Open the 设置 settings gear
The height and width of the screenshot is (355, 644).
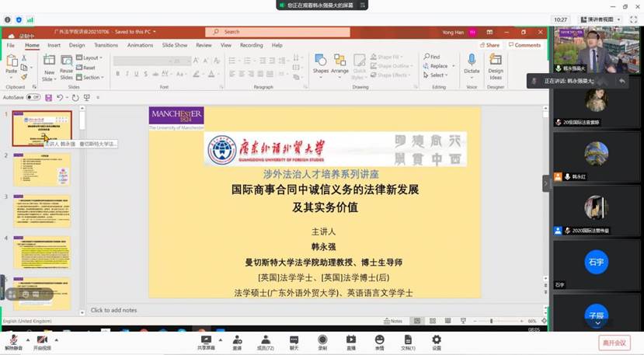click(437, 340)
